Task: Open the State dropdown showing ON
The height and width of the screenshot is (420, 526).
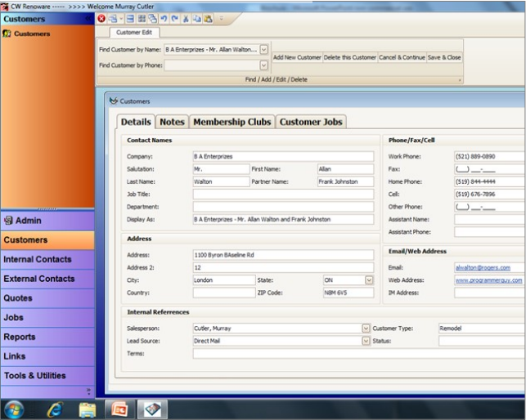Action: [368, 279]
